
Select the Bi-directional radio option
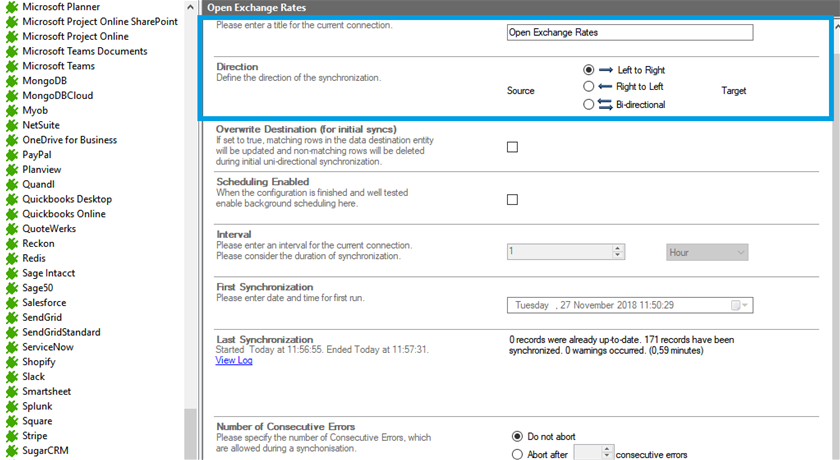click(x=589, y=104)
